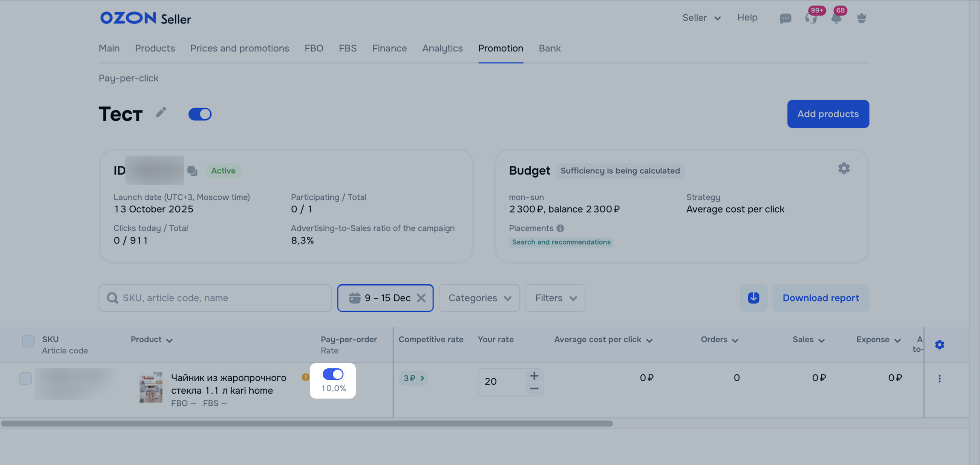
Task: Click the Download report button
Action: (820, 298)
